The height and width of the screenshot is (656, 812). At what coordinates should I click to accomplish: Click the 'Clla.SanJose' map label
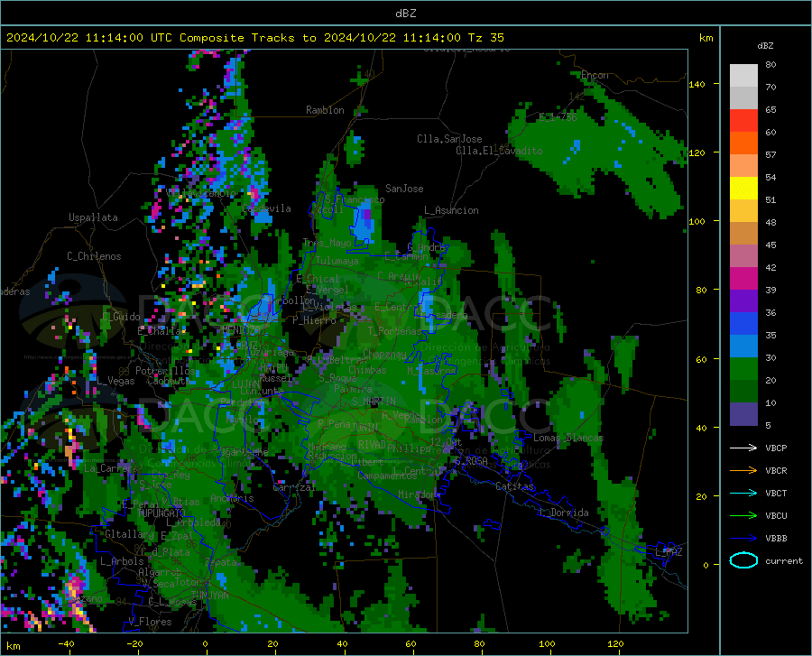(449, 139)
